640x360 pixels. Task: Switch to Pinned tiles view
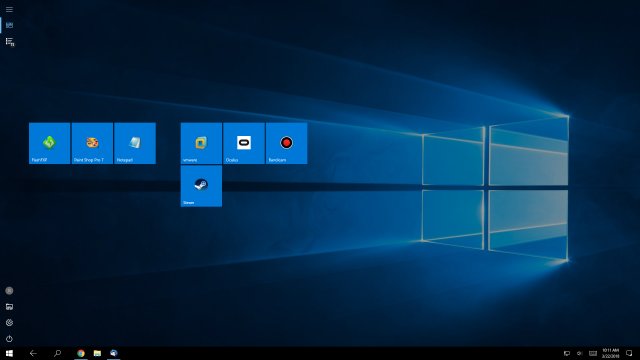[9, 25]
